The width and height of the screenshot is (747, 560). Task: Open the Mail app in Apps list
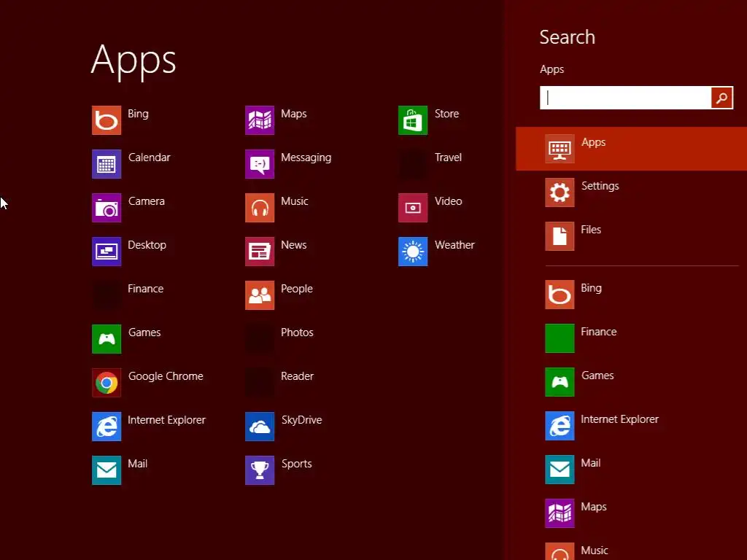coord(107,470)
